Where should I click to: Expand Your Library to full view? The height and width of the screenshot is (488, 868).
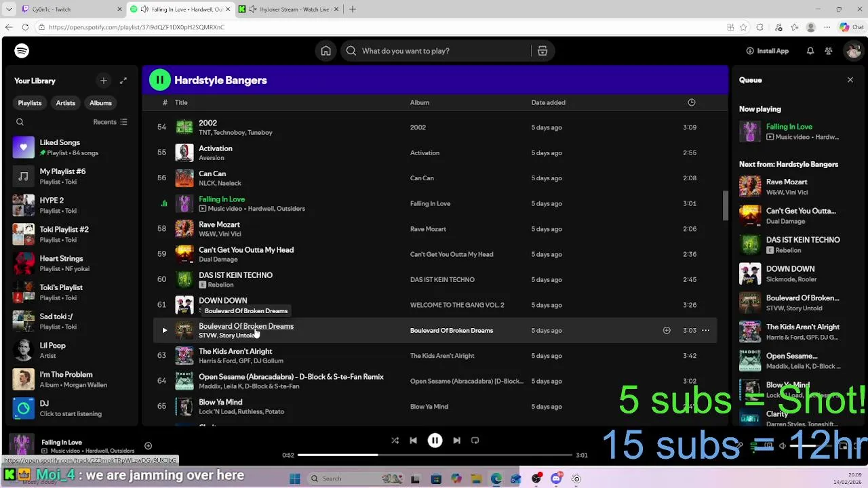click(x=123, y=81)
